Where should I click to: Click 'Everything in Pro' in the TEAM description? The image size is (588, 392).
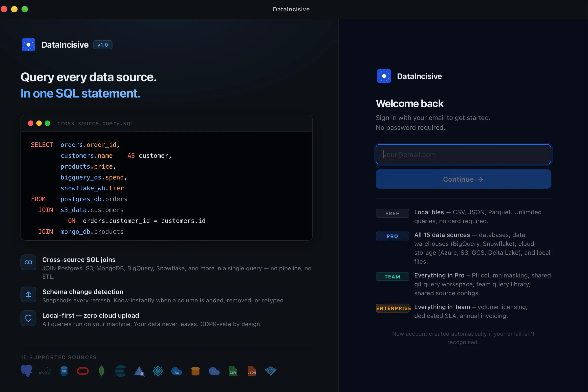(439, 275)
